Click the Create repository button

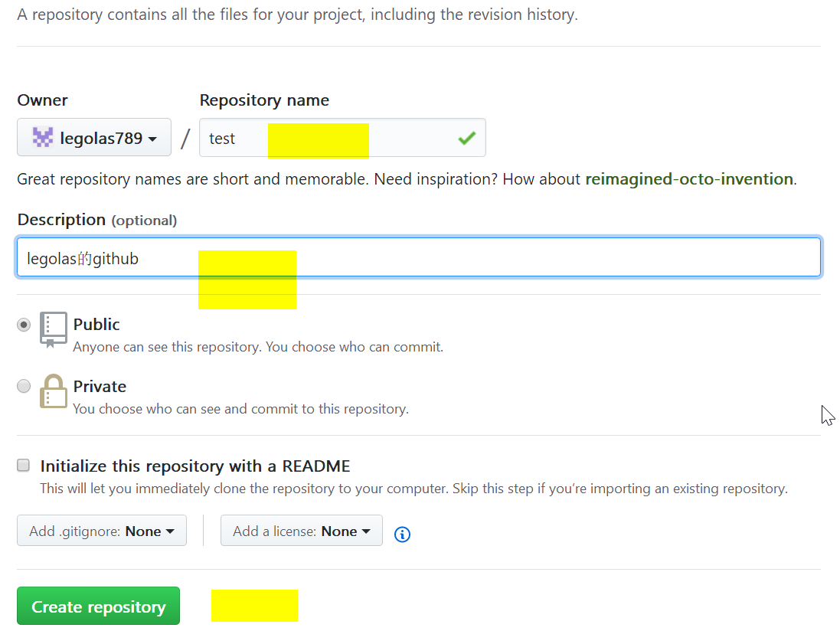(x=99, y=606)
